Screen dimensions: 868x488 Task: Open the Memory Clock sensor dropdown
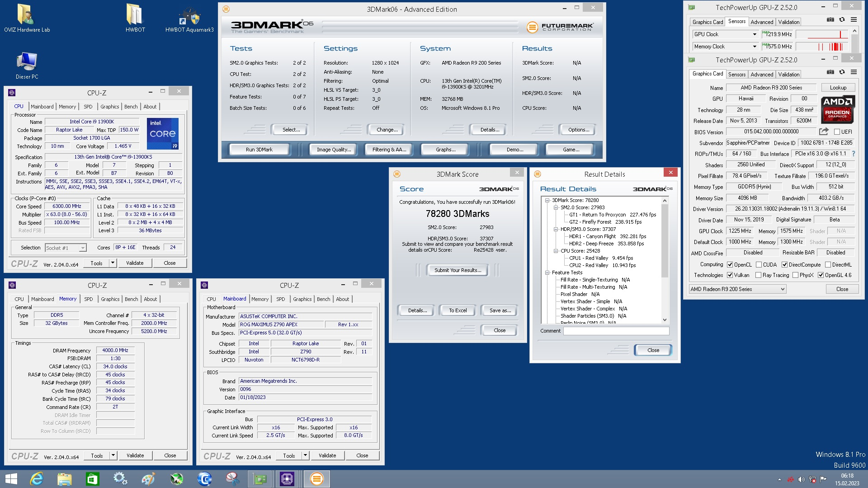(755, 47)
